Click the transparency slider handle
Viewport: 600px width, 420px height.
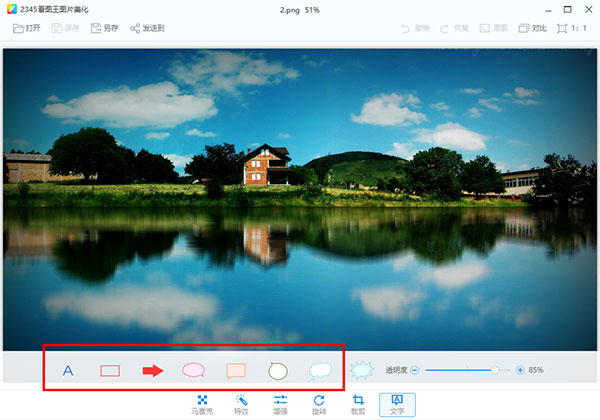[494, 370]
